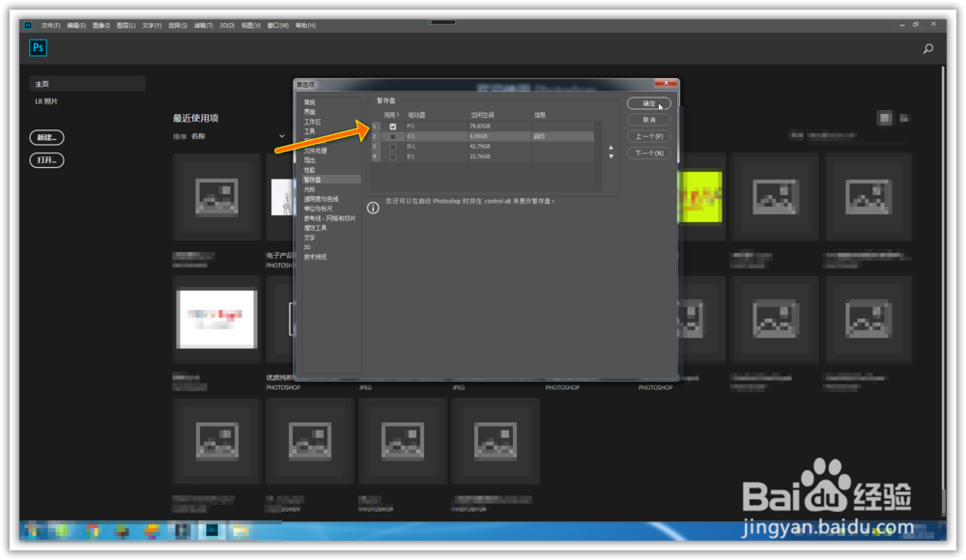Select 单位与标尺 preferences category
This screenshot has width=966, height=560.
click(318, 209)
